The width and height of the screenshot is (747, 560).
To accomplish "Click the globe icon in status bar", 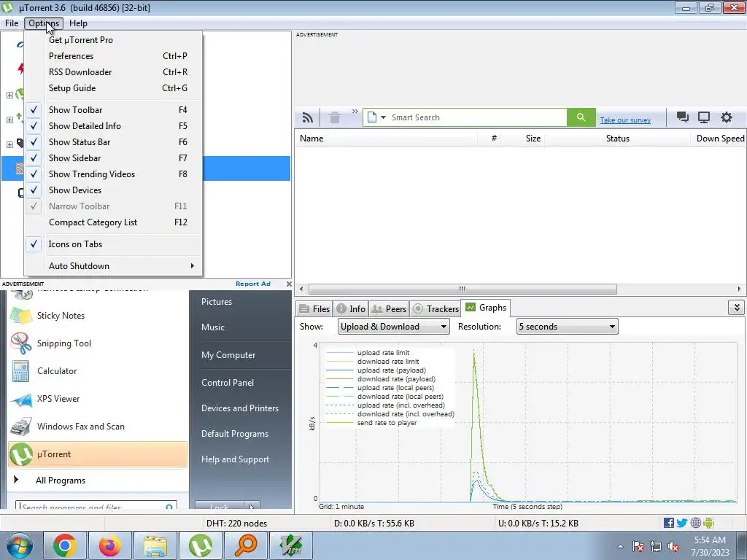I will [695, 523].
